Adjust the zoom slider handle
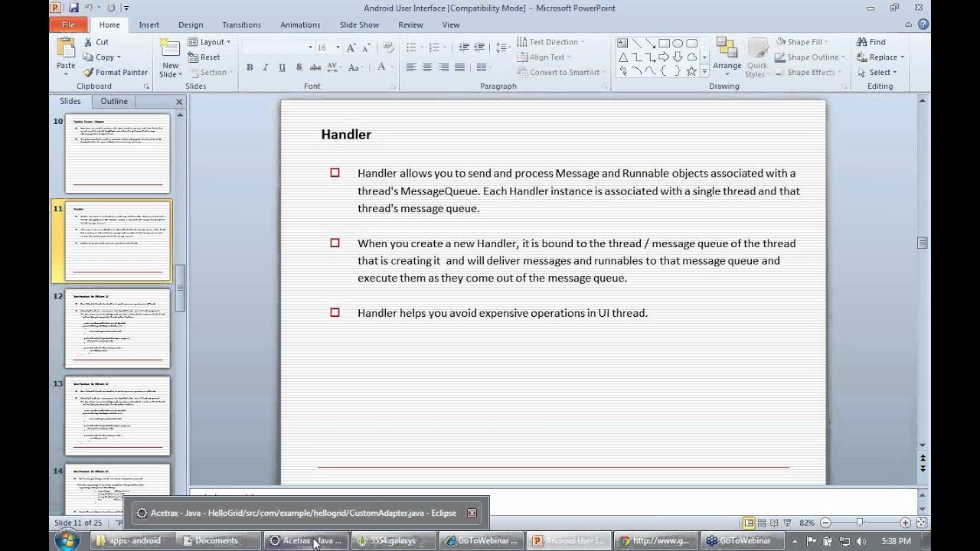Image resolution: width=980 pixels, height=551 pixels. (x=860, y=523)
